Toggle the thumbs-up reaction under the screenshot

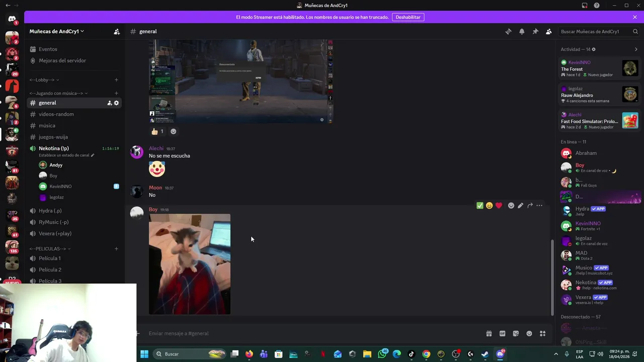click(x=157, y=131)
